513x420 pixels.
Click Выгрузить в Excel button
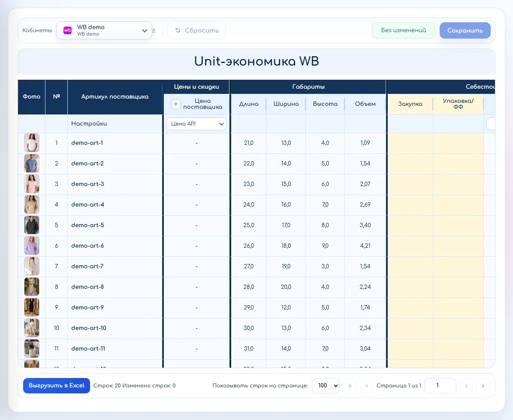[57, 386]
